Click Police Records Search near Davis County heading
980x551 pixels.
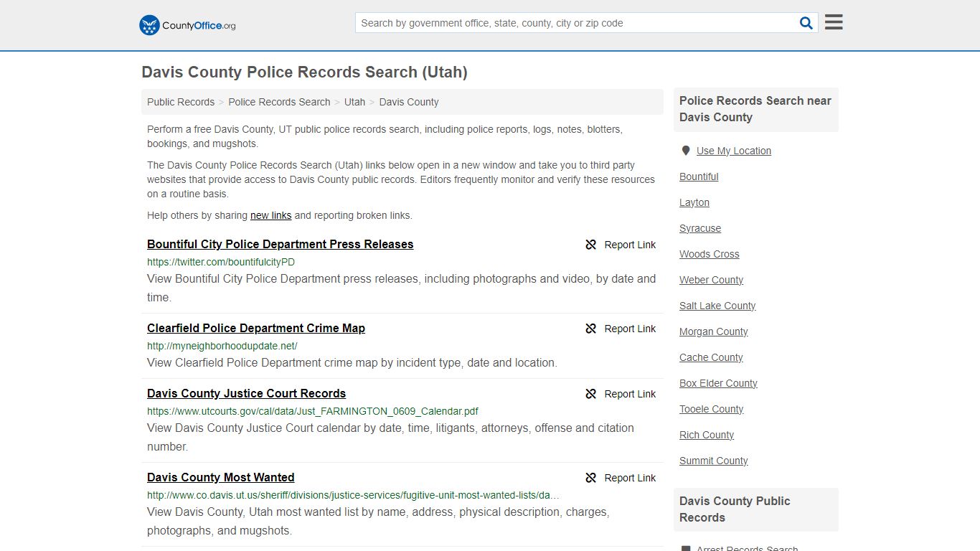tap(755, 109)
